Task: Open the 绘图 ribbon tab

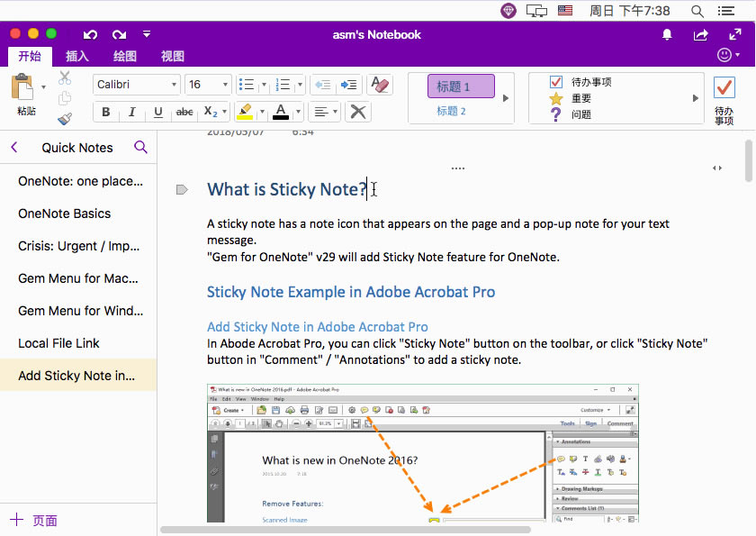Action: tap(124, 56)
